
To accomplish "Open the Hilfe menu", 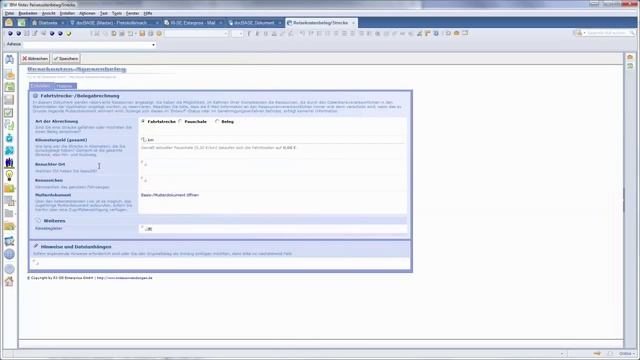I will [148, 13].
